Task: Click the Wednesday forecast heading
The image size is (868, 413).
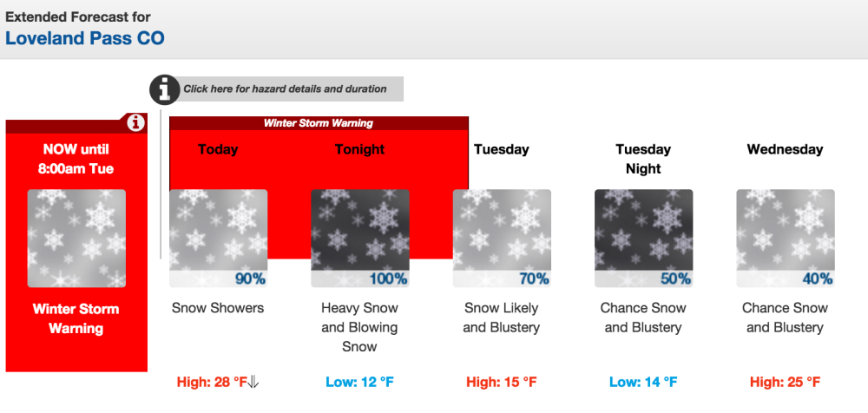Action: tap(785, 149)
